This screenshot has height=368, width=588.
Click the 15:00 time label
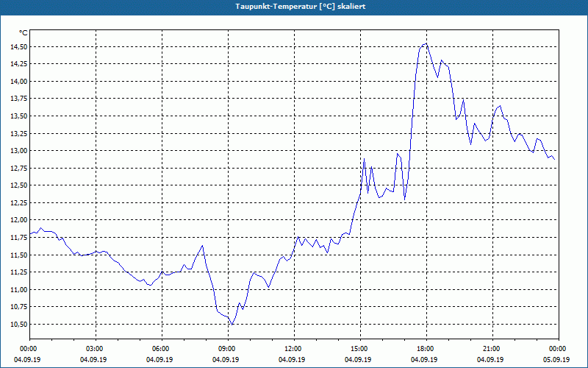pyautogui.click(x=361, y=349)
